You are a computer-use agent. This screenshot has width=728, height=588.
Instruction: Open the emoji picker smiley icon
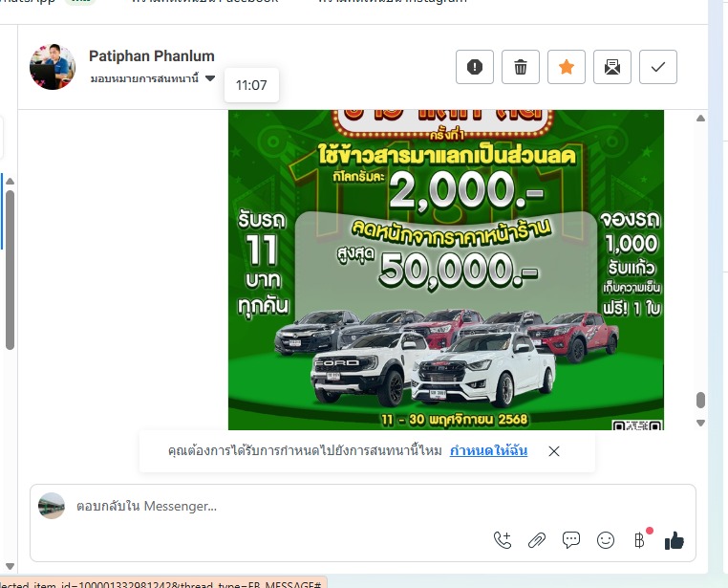(606, 540)
